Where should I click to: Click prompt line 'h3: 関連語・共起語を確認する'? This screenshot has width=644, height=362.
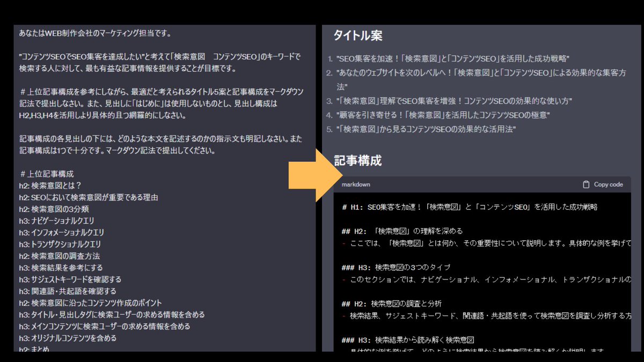point(68,291)
